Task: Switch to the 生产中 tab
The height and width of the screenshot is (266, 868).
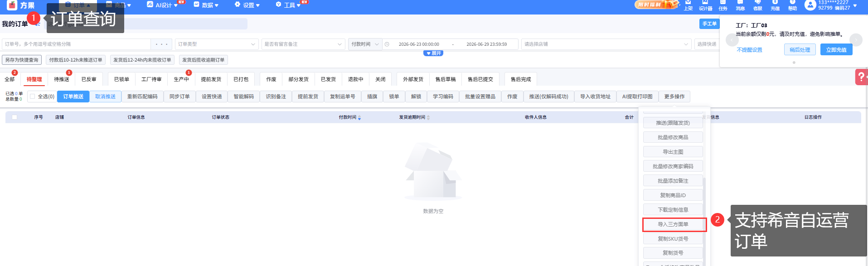Action: pyautogui.click(x=181, y=79)
